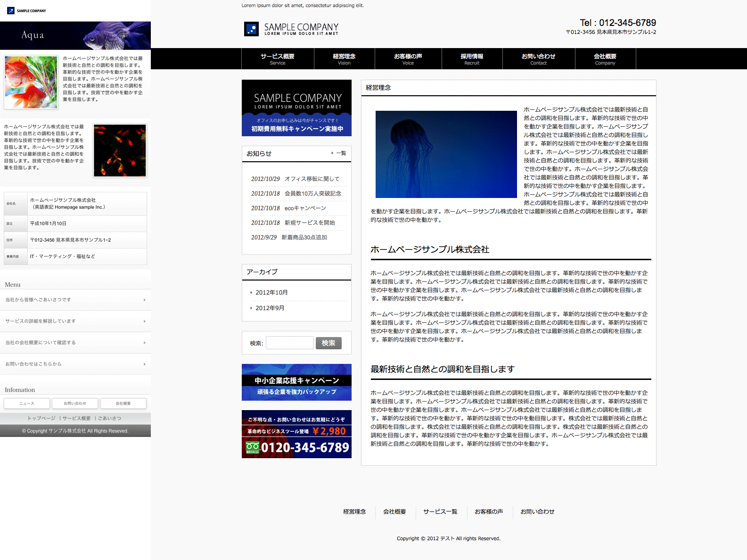This screenshot has width=747, height=560.
Task: Click the 会社概要 link in the footer
Action: [x=394, y=512]
